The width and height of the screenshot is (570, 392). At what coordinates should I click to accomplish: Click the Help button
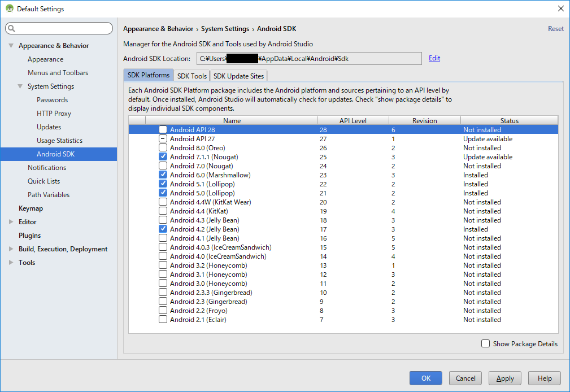[545, 378]
